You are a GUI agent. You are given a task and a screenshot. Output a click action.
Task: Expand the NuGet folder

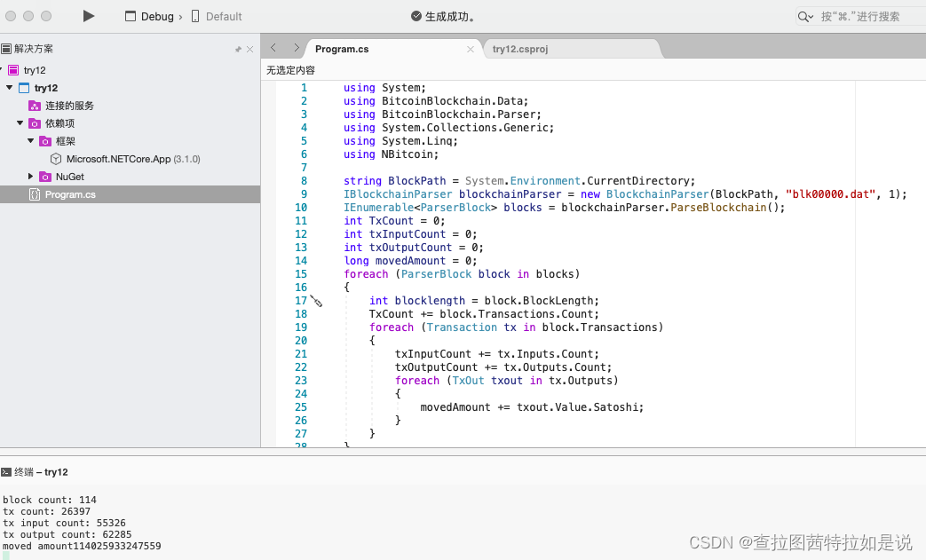31,176
